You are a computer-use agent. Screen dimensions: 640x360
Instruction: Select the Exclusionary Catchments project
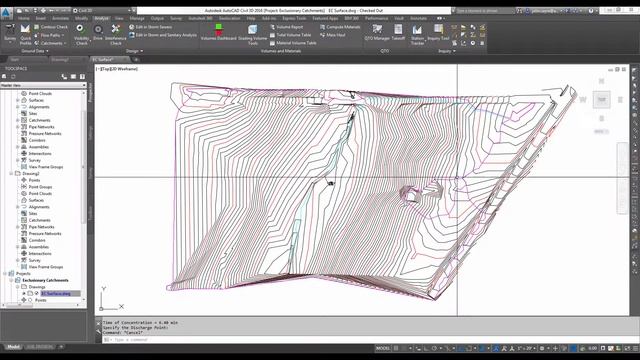point(45,280)
